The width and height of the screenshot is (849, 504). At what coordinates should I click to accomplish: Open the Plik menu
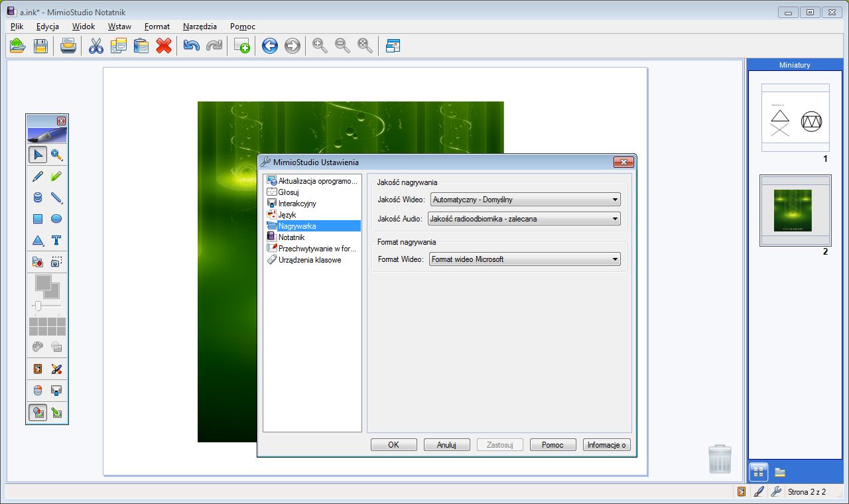tap(17, 27)
